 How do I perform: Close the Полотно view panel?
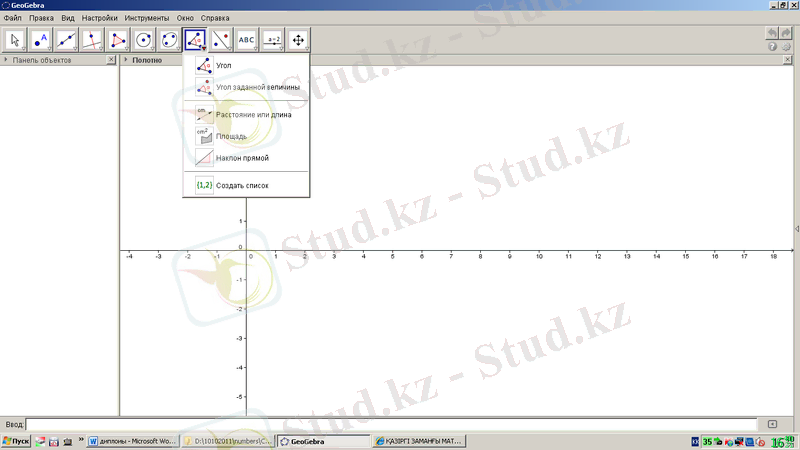coord(787,60)
